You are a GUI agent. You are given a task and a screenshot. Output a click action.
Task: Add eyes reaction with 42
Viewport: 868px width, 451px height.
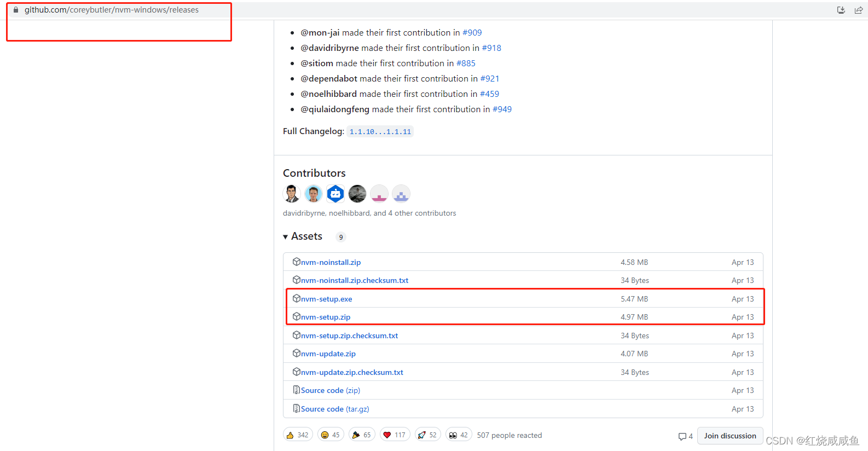tap(459, 435)
